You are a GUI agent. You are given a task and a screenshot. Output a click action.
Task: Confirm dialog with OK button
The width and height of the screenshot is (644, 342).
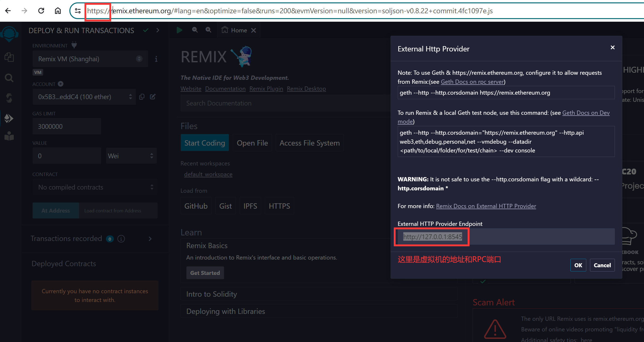click(578, 265)
